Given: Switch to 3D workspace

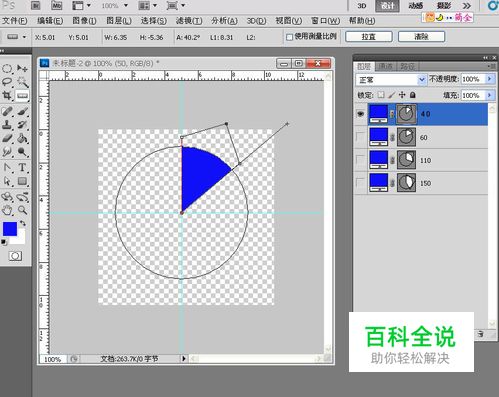Looking at the screenshot, I should (x=362, y=6).
